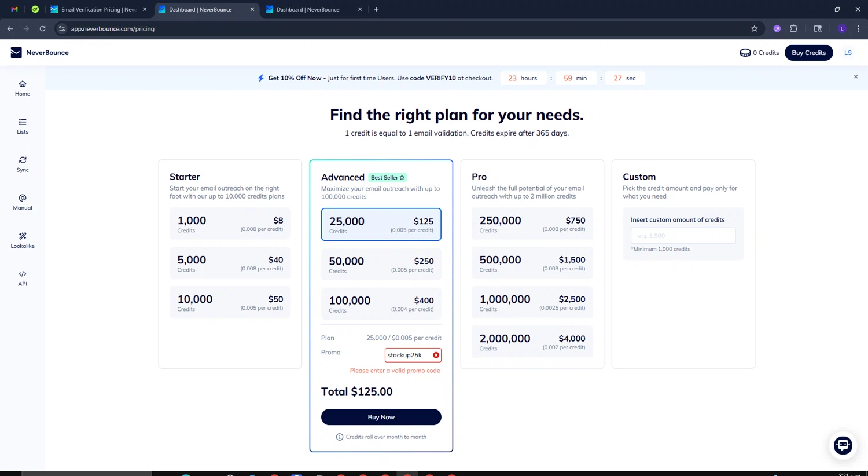Open the Home sidebar icon
868x476 pixels.
pos(23,88)
